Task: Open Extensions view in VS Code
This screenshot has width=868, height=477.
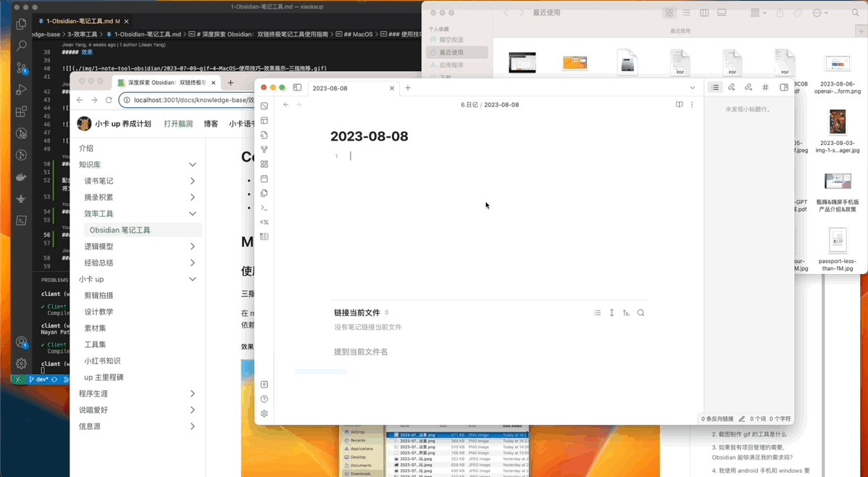Action: (x=22, y=112)
